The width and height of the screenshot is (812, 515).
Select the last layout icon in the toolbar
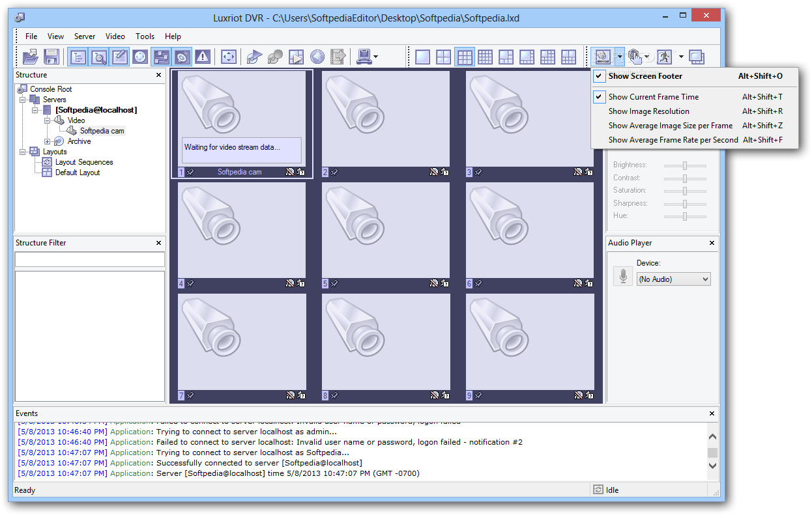(x=569, y=57)
